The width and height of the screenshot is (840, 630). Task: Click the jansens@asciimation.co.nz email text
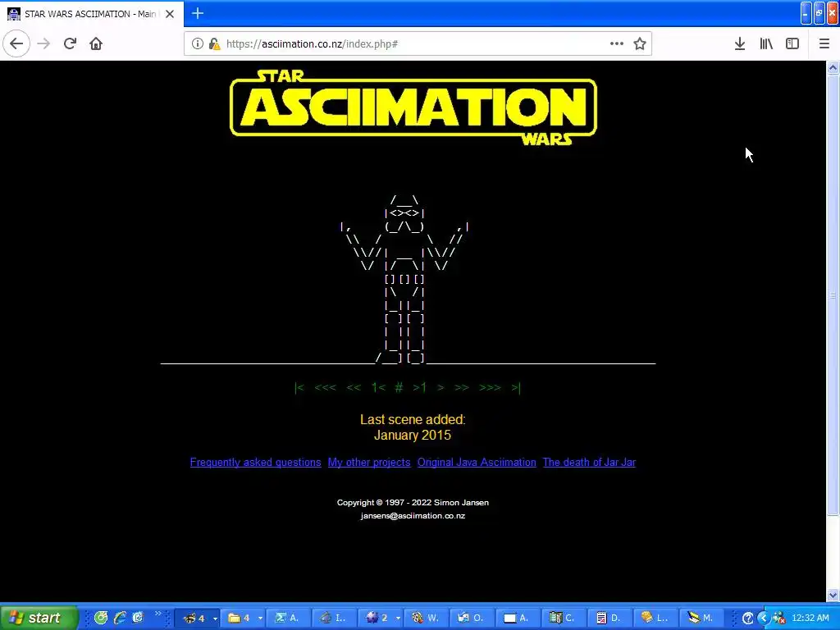coord(413,516)
